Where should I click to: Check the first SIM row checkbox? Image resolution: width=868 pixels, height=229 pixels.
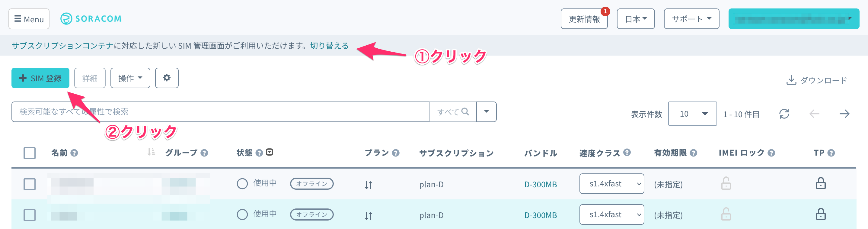(30, 184)
